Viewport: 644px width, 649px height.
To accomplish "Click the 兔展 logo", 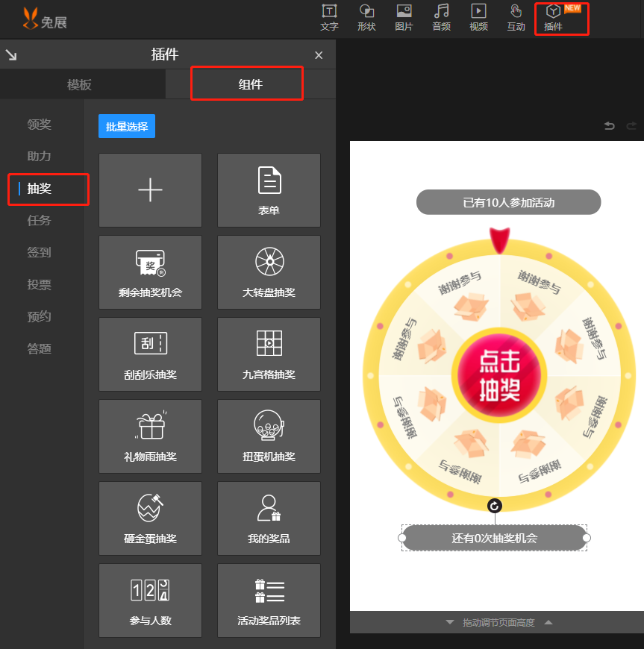I will [x=45, y=19].
